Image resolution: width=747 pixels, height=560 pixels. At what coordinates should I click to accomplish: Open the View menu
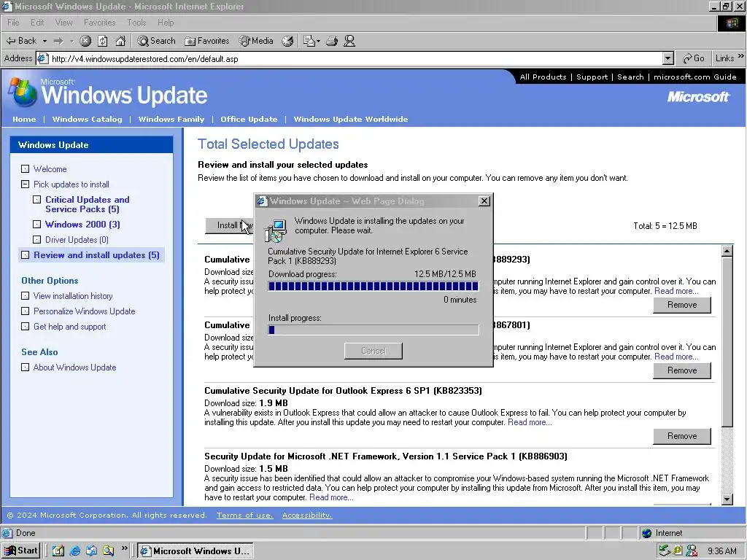(x=63, y=23)
